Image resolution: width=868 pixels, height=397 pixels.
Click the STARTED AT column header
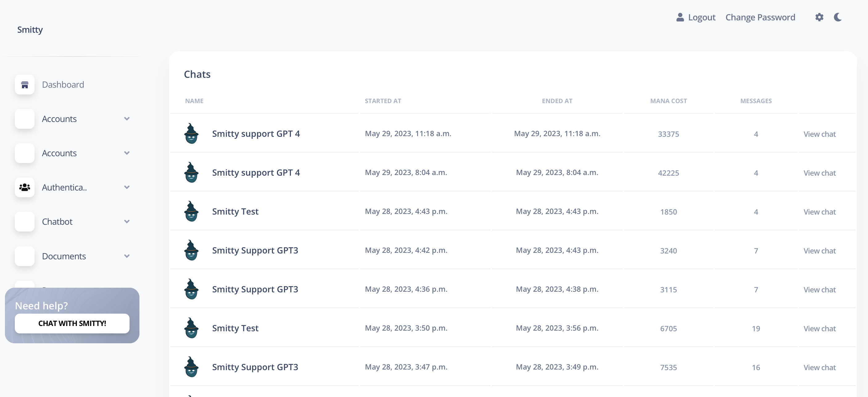coord(383,101)
